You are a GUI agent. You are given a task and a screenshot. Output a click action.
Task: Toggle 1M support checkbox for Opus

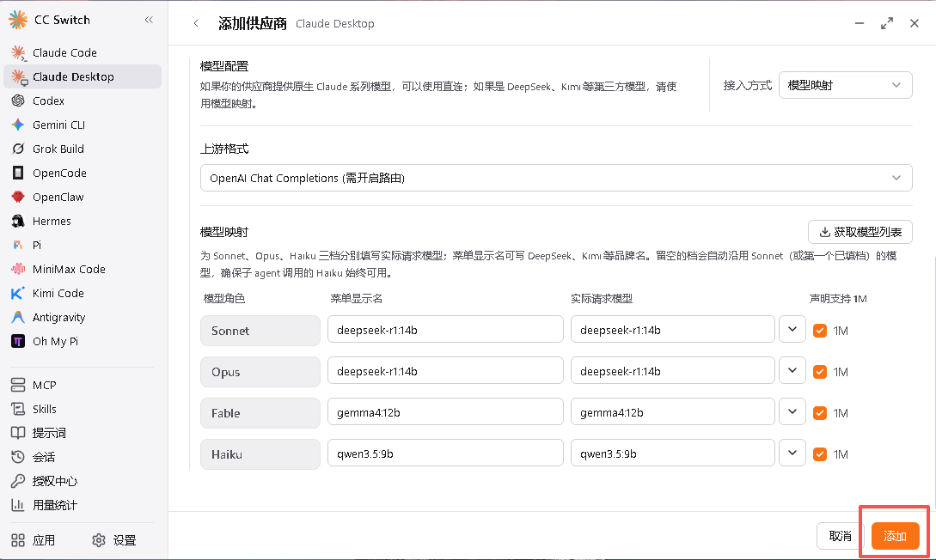click(820, 372)
